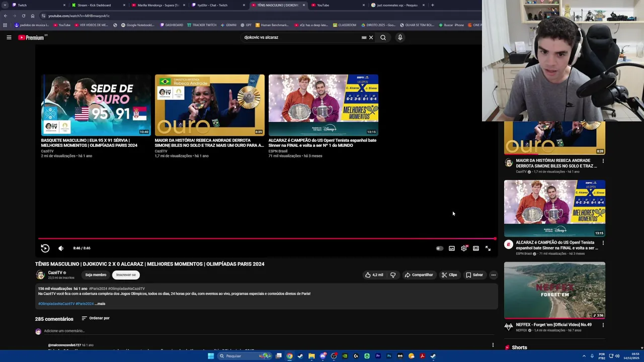Open the CazéTV channel avatar
The image size is (644, 362).
[40, 275]
